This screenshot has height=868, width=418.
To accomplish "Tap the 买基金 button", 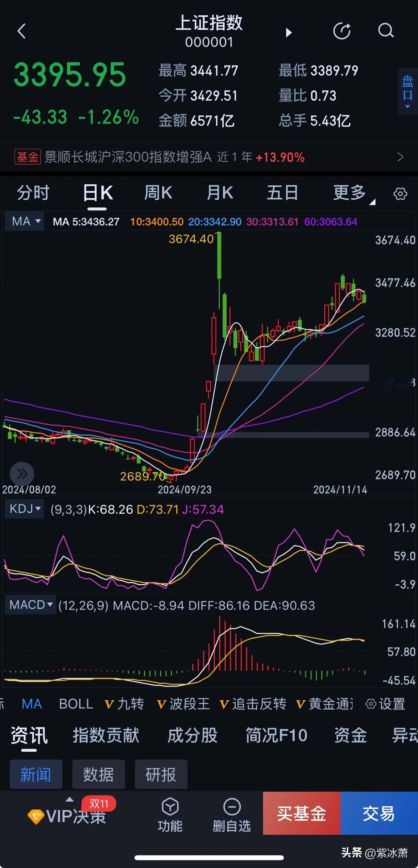I will click(302, 813).
